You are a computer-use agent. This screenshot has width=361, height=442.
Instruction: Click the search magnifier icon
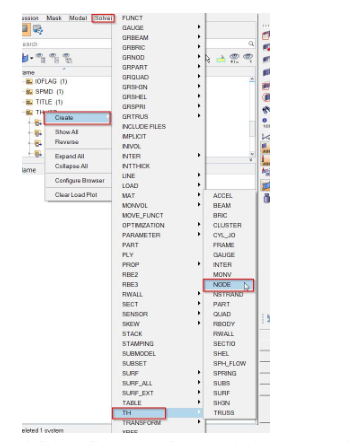coord(251,44)
